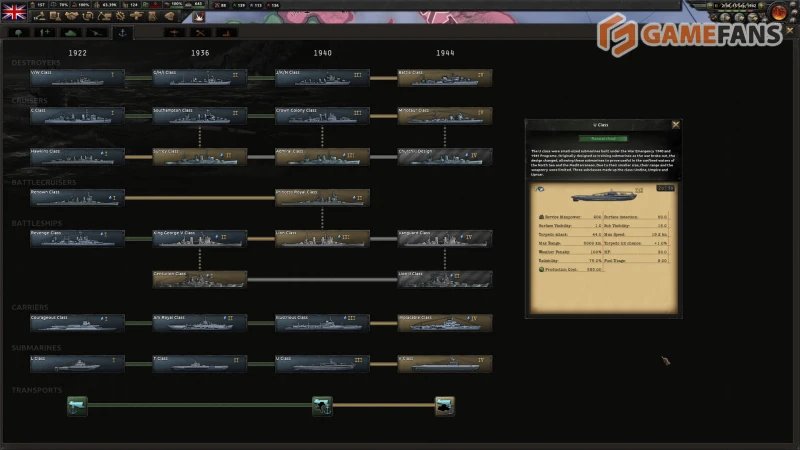
Task: Choose the Southampton Class cruiser technology
Action: click(x=199, y=114)
